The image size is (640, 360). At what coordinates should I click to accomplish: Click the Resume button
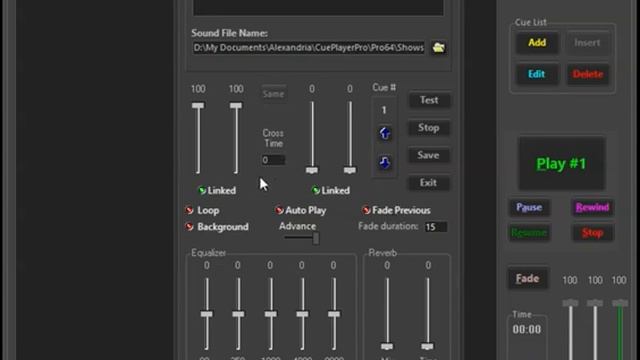529,233
